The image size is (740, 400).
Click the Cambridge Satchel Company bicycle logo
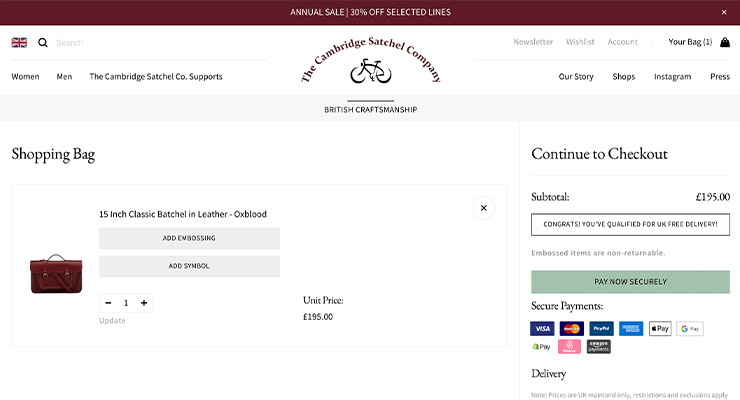tap(370, 60)
